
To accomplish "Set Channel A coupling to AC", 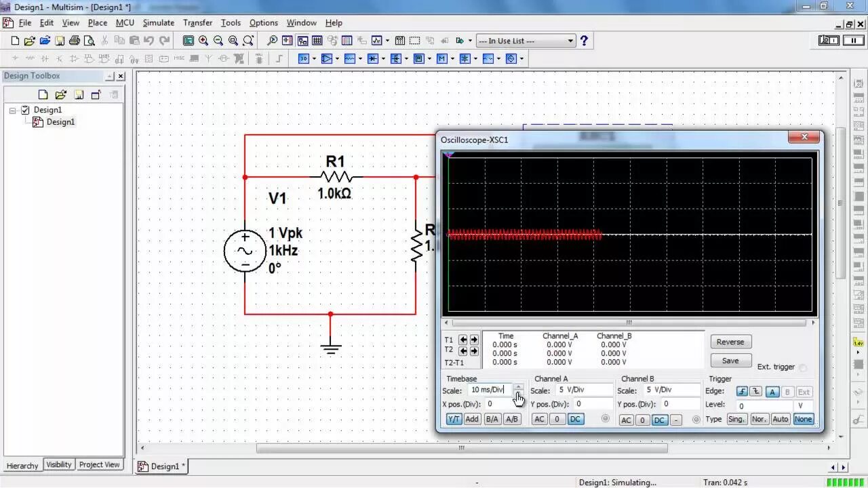I will tap(540, 420).
